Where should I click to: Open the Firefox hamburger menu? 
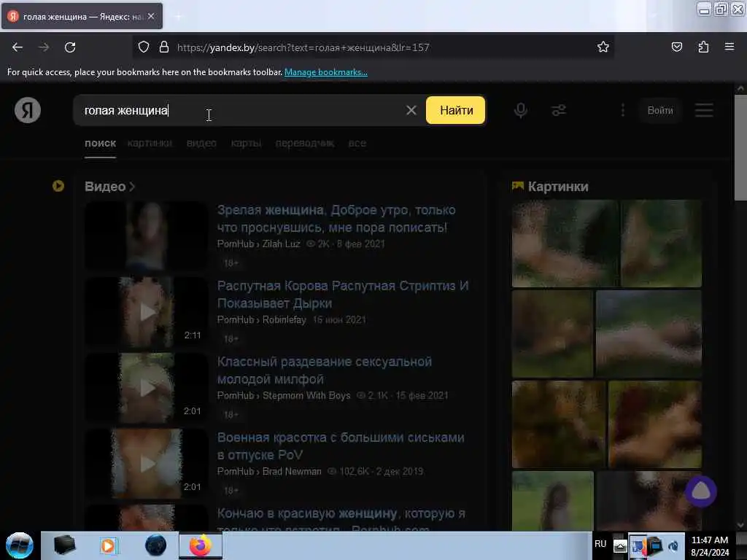(729, 47)
